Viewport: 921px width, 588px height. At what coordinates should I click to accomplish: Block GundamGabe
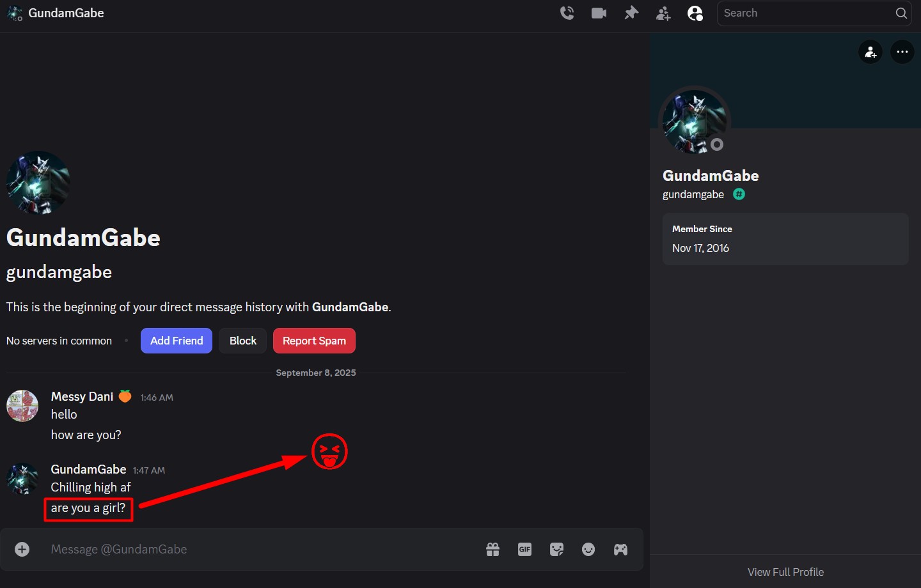point(243,341)
